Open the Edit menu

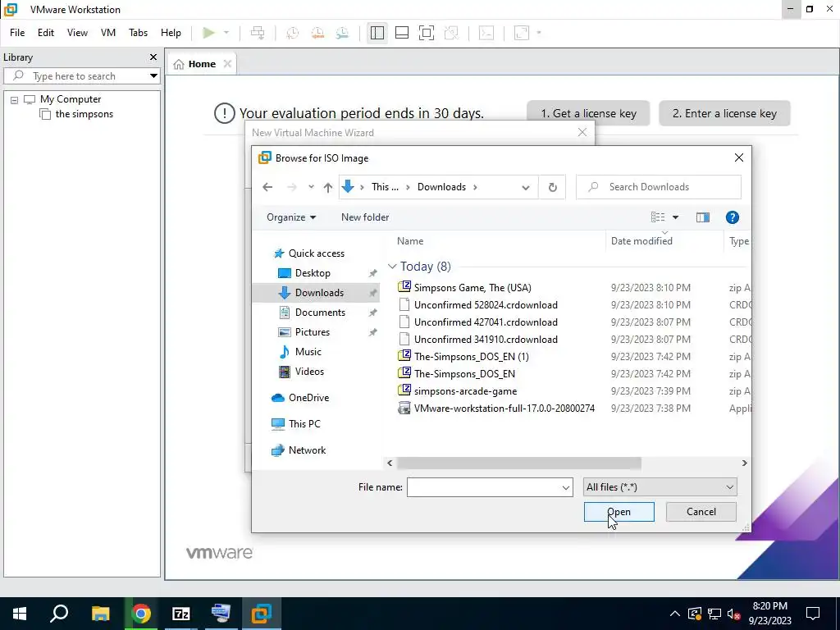tap(46, 33)
